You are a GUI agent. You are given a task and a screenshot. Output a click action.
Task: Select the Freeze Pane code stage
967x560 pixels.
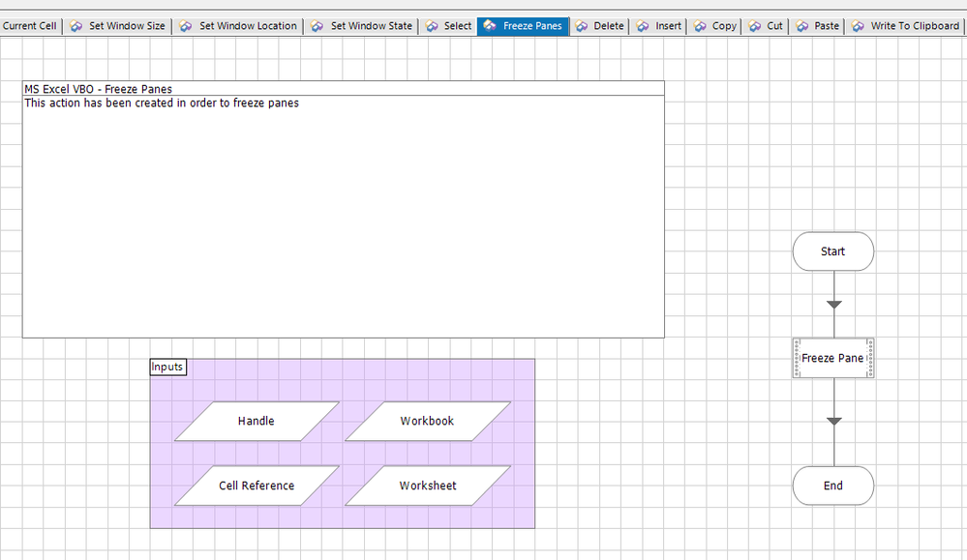pos(832,358)
